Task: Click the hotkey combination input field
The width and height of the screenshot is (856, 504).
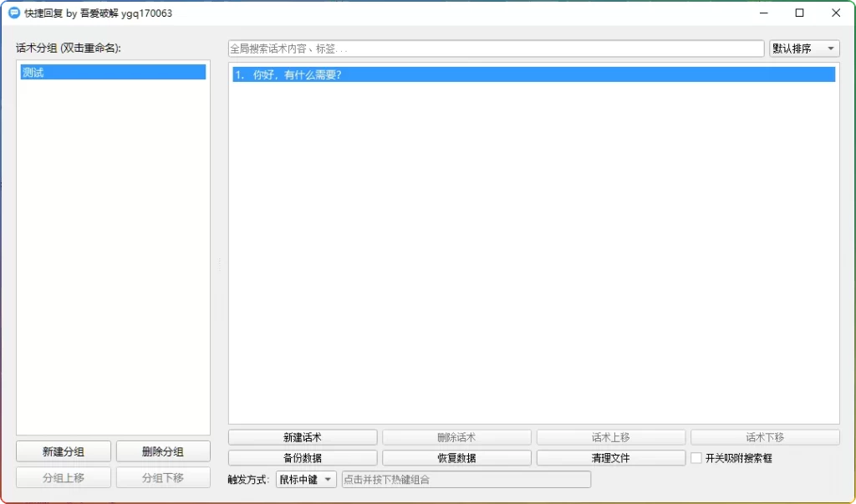Action: click(x=465, y=479)
